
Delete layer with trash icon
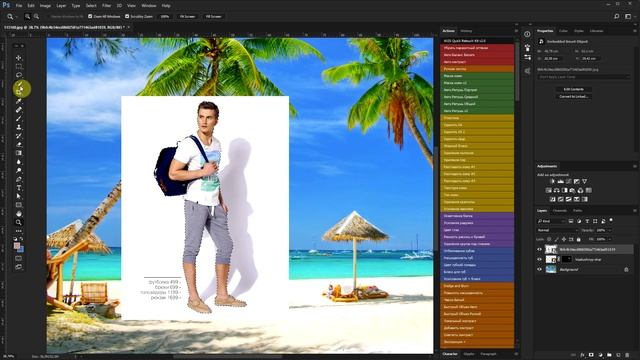627,356
